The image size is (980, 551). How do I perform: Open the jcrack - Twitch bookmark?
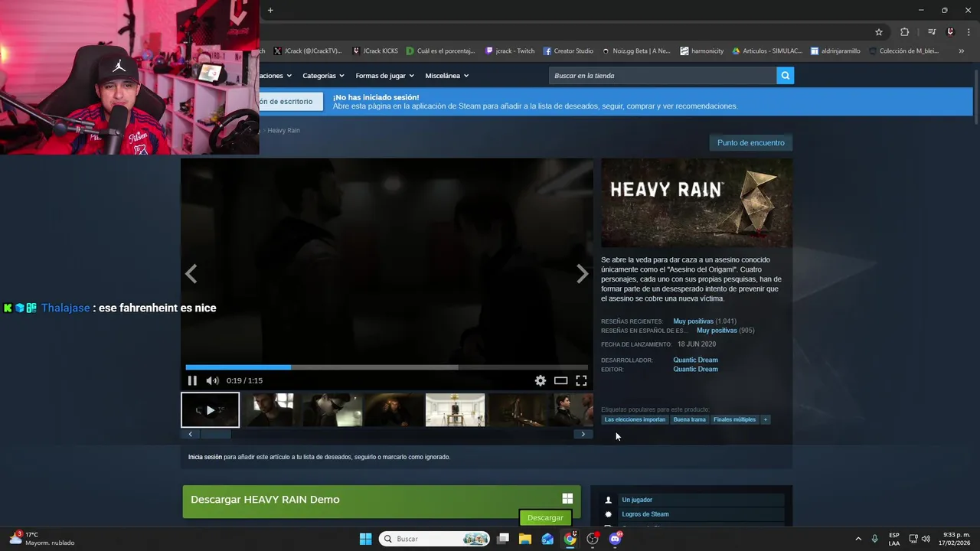coord(510,51)
